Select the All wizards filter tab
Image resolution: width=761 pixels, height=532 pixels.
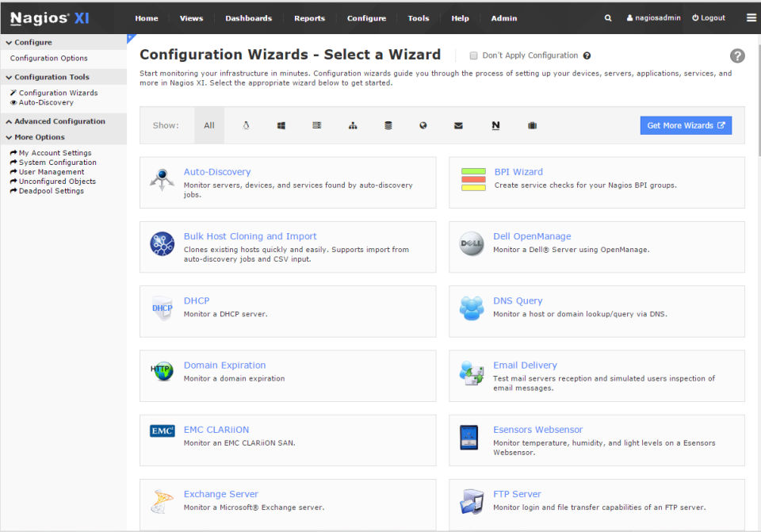[x=209, y=125]
